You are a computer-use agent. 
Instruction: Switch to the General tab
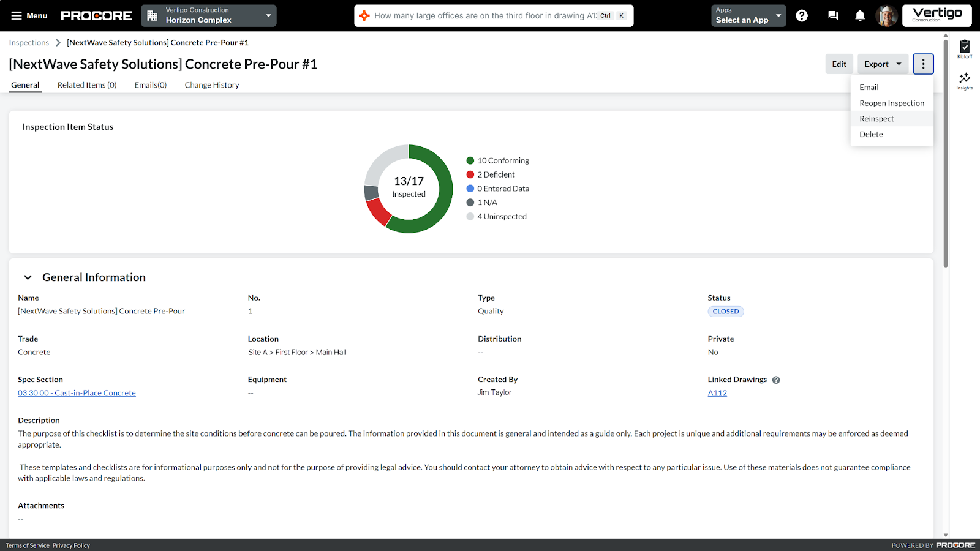click(25, 85)
